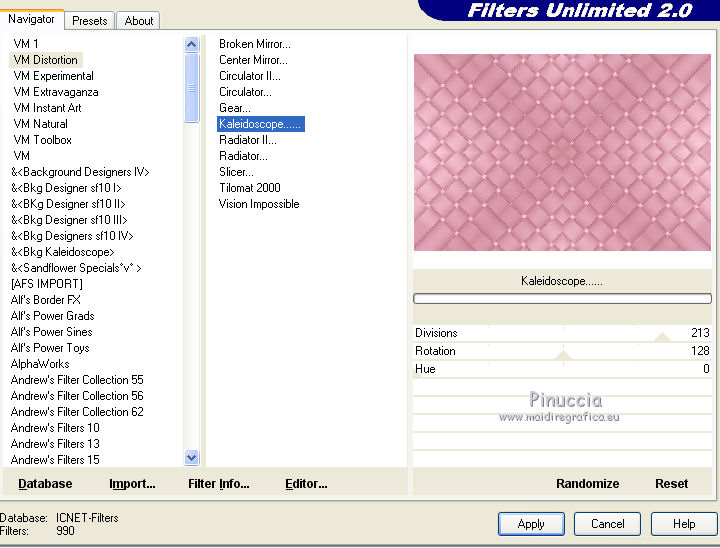This screenshot has height=548, width=720.
Task: Choose the Slicer filter
Action: point(236,172)
